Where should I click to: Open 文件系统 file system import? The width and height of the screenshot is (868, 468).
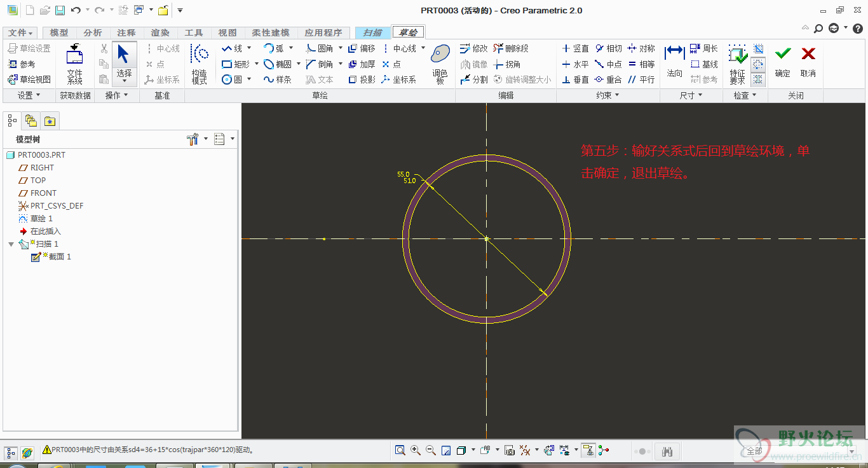tap(75, 64)
